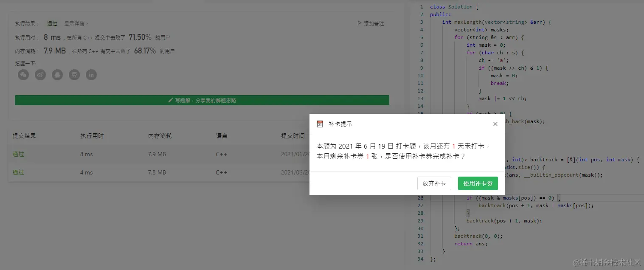Image resolution: width=644 pixels, height=270 pixels.
Task: Share the result to WeChat
Action: click(23, 75)
